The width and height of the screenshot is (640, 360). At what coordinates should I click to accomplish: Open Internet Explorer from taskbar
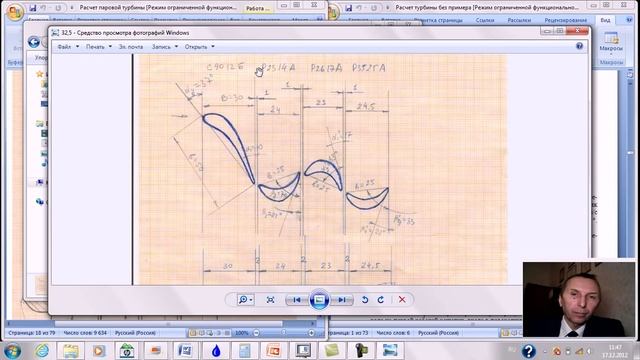42,351
